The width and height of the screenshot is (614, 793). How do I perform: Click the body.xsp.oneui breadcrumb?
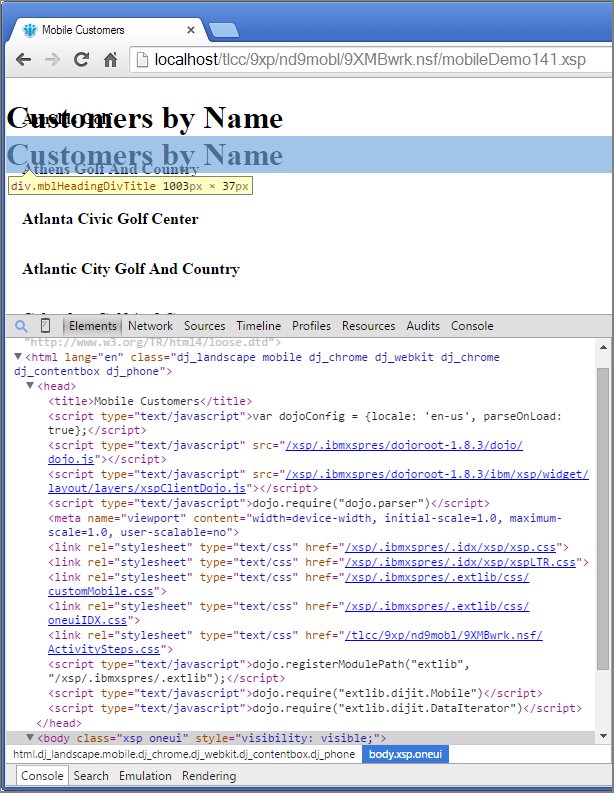tap(405, 754)
